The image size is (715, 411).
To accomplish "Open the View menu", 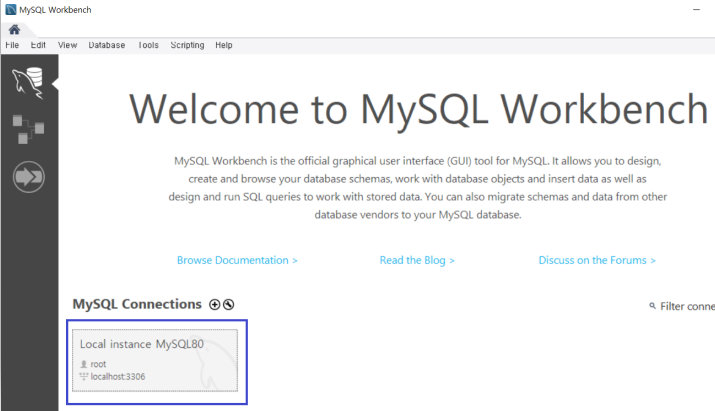I will coord(67,45).
